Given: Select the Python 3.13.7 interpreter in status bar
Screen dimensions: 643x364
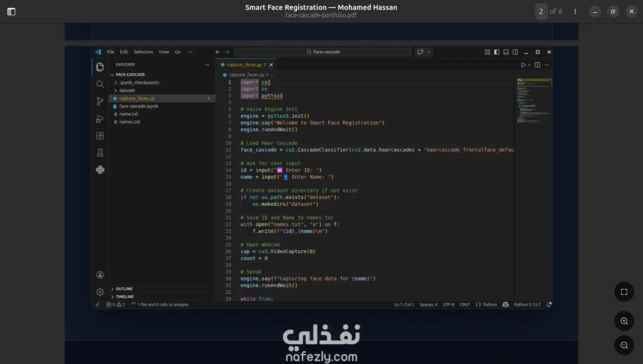Looking at the screenshot, I should 527,305.
